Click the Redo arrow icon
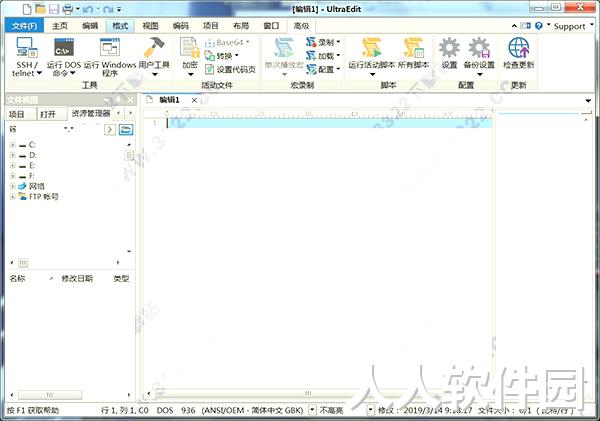Image resolution: width=600 pixels, height=421 pixels. [108, 9]
